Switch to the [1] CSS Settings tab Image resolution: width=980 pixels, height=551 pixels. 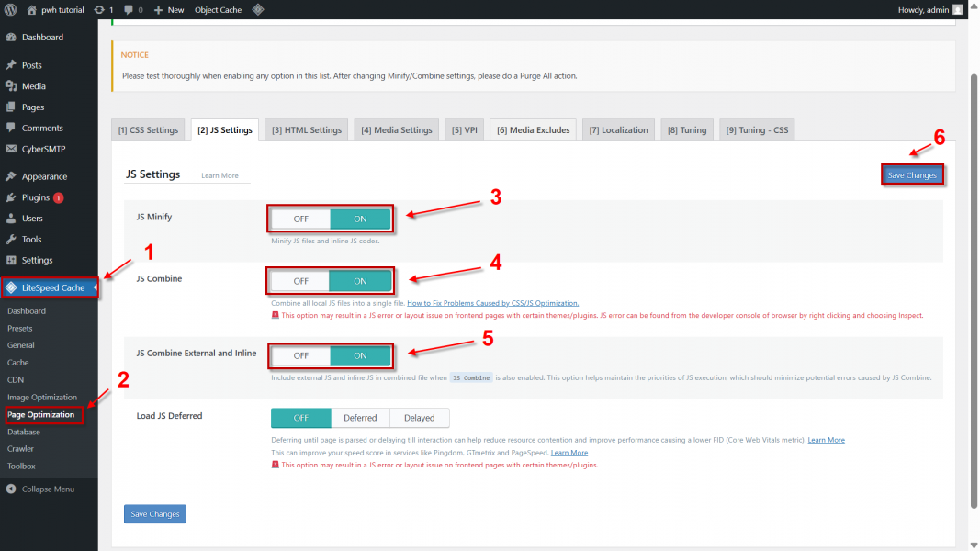coord(148,129)
